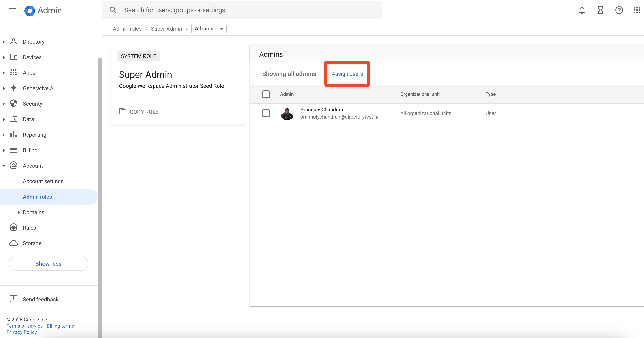Click the Admins breadcrumb label
This screenshot has width=644, height=338.
(204, 28)
